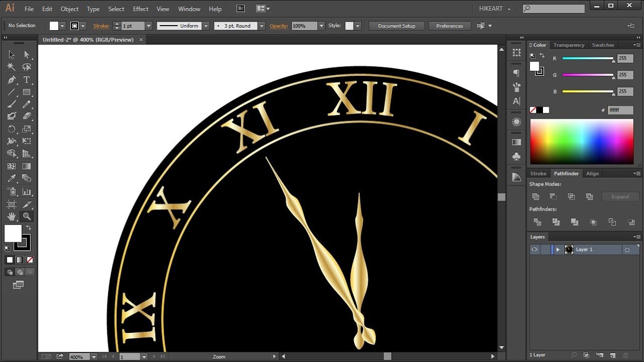Select the Selection tool black arrow

[x=12, y=55]
